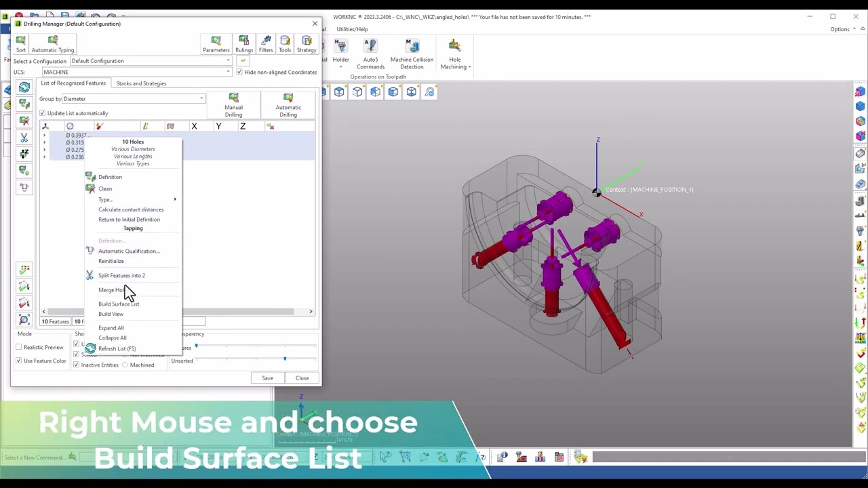868x488 pixels.
Task: Click the Manual Drilling button
Action: 233,105
